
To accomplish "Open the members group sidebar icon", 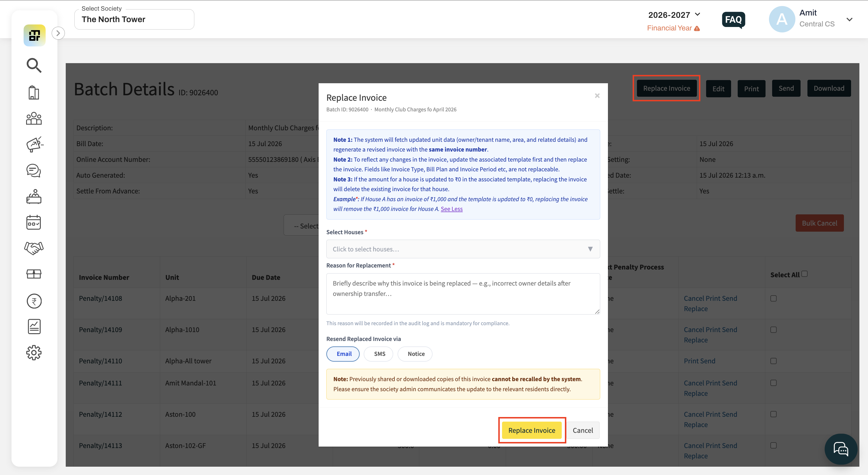I will click(34, 118).
